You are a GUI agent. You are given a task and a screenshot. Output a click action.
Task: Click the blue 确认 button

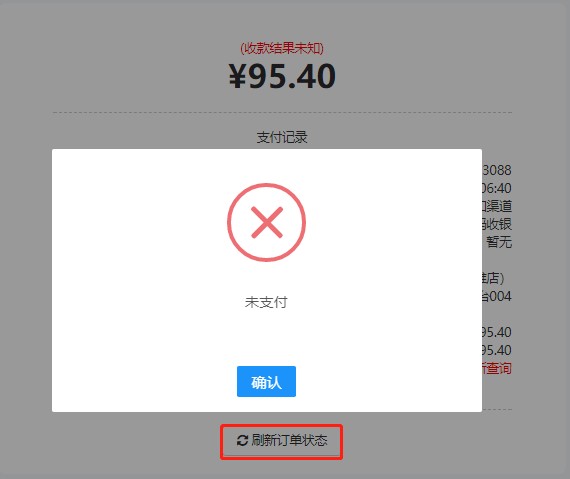tap(266, 381)
